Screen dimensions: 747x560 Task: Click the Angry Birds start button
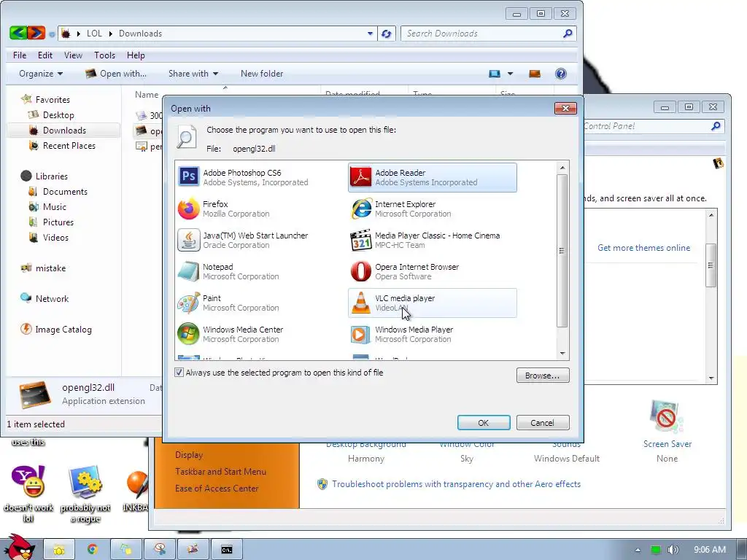click(18, 547)
